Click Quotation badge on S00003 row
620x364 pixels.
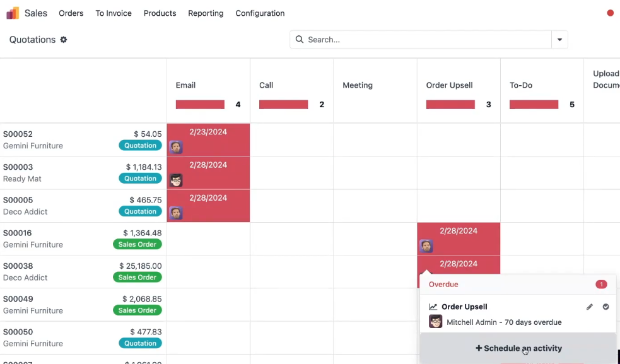click(x=141, y=179)
